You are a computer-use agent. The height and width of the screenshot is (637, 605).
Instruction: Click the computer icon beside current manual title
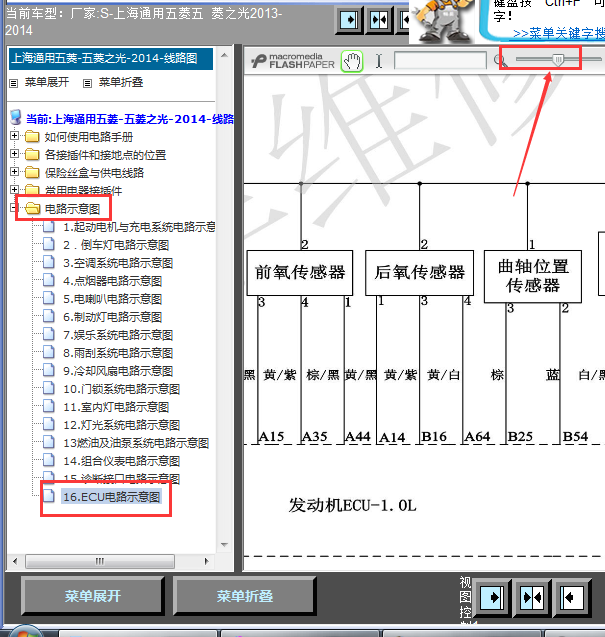point(15,117)
